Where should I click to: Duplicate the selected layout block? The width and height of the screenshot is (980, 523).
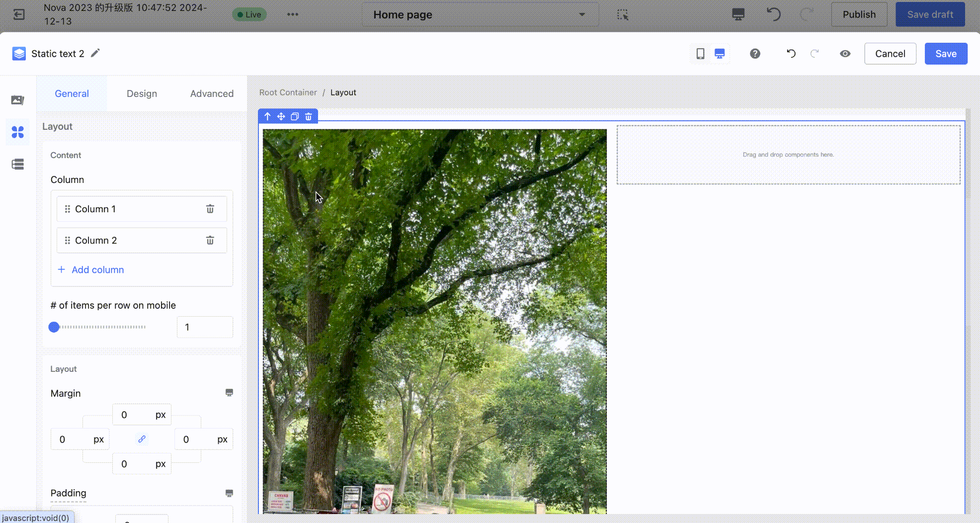(x=295, y=116)
